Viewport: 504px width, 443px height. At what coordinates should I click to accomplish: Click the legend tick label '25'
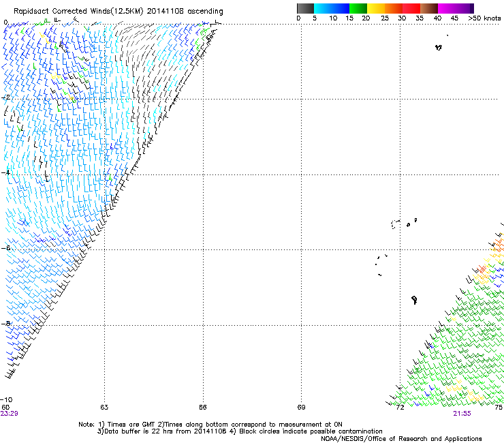coord(385,18)
